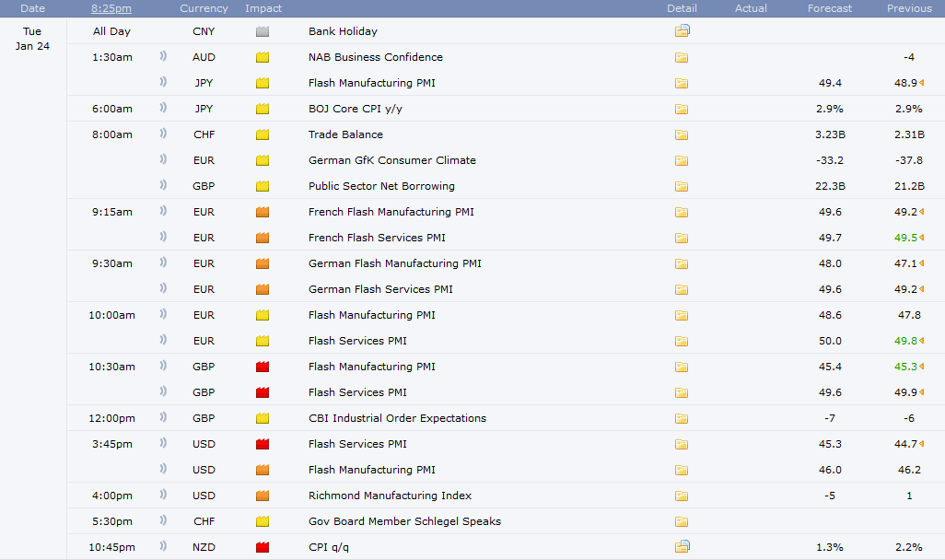This screenshot has height=560, width=945.
Task: Open detail folder for German Flash Manufacturing PMI
Action: [682, 264]
